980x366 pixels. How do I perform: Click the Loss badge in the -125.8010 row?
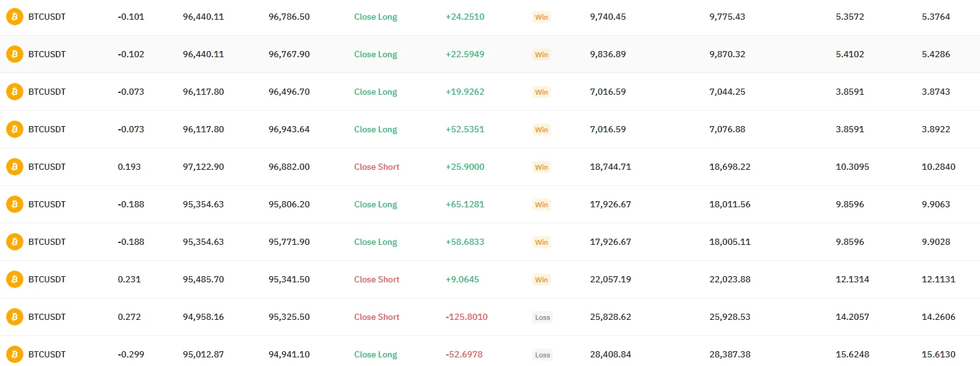[542, 317]
